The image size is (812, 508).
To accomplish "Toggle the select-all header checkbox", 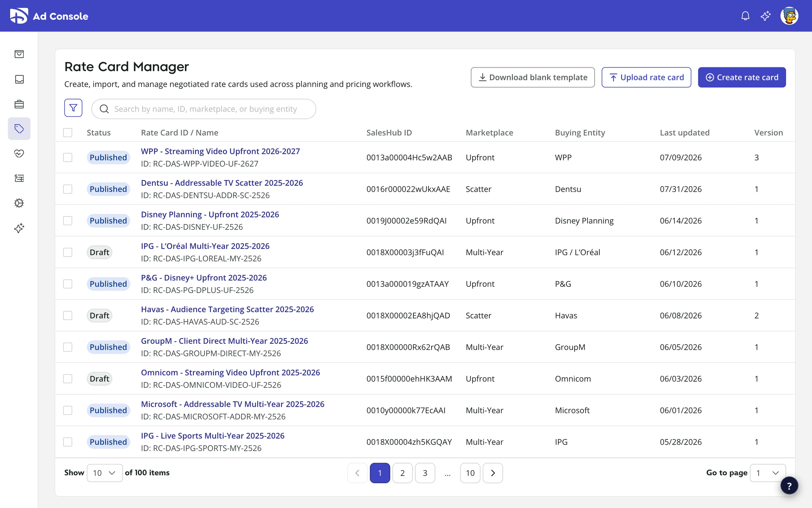I will [68, 133].
